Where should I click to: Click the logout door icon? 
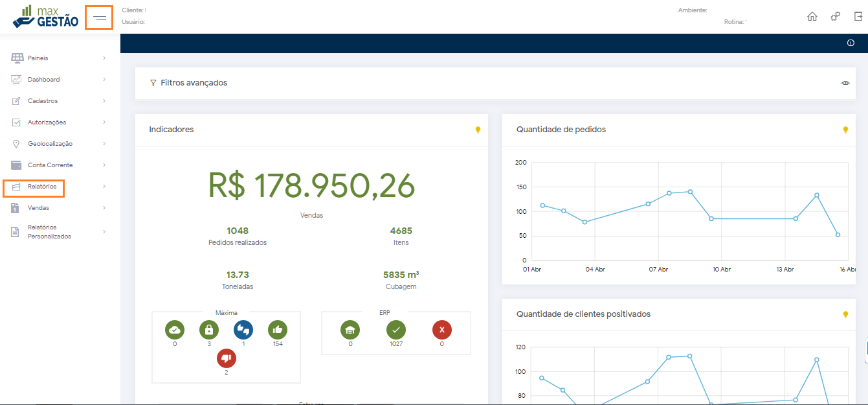pos(858,17)
